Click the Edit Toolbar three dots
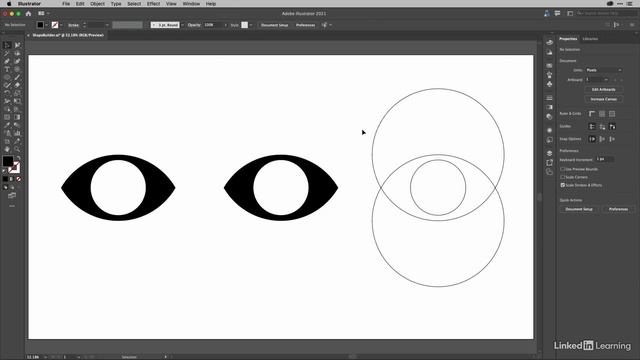Viewport: 640px width, 360px height. [12, 206]
